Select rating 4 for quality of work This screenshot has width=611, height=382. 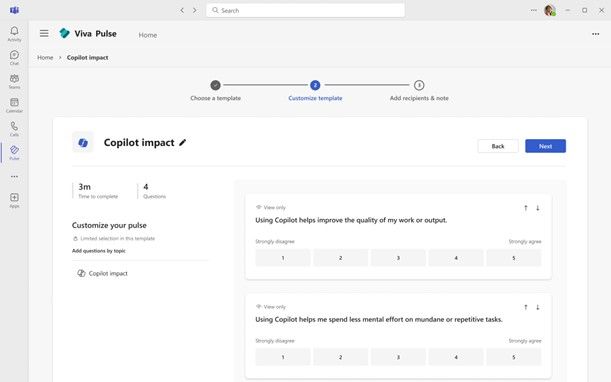[456, 258]
